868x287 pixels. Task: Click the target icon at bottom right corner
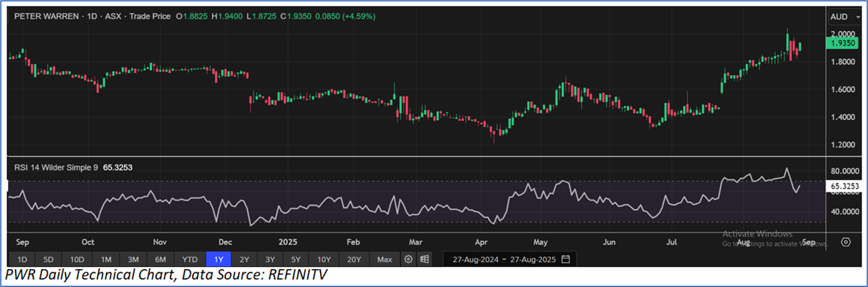click(x=846, y=242)
